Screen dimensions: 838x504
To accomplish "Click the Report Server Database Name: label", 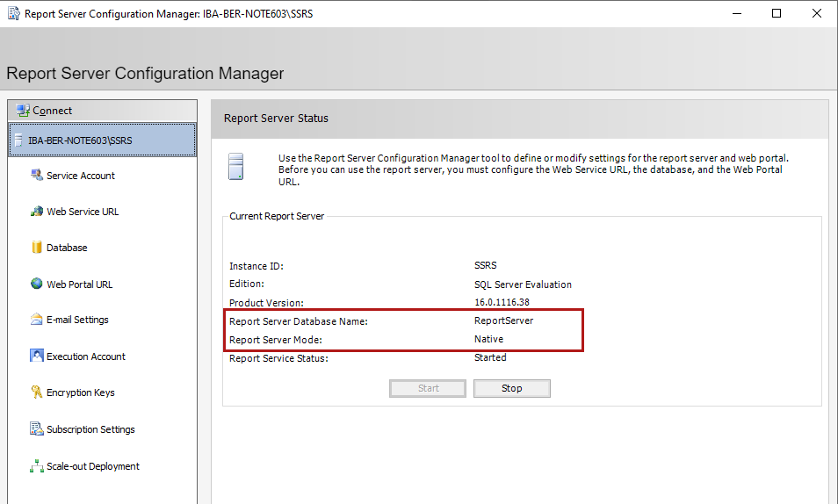I will coord(299,321).
